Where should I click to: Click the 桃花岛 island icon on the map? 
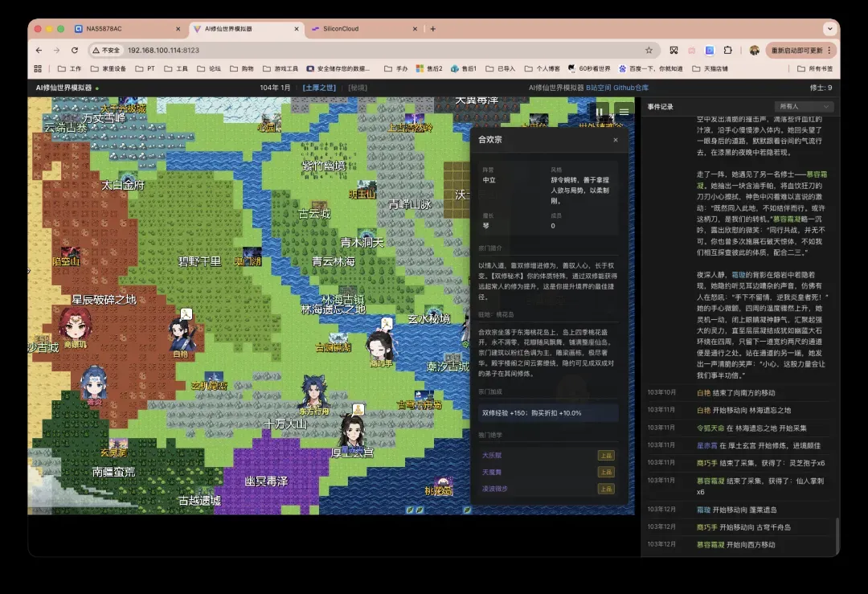(439, 484)
